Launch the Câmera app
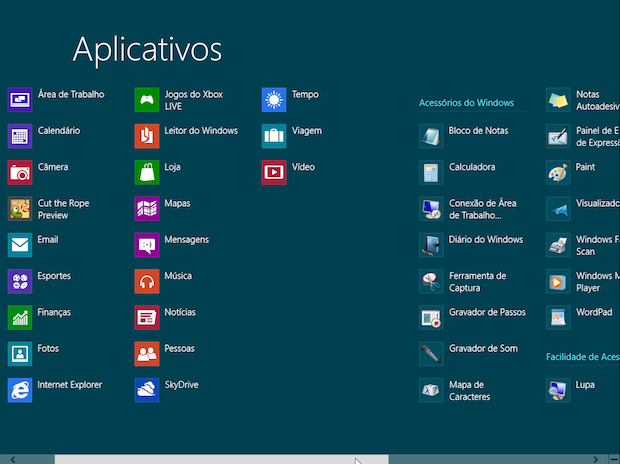 pyautogui.click(x=20, y=172)
